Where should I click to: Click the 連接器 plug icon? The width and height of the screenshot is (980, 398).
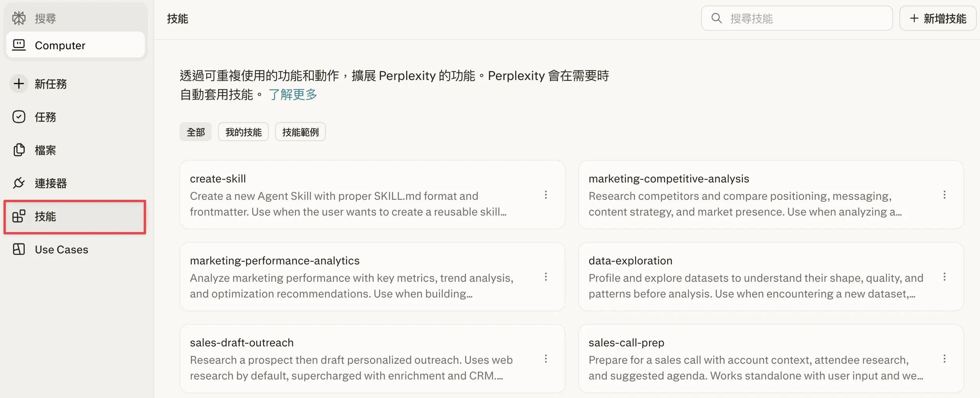point(18,183)
